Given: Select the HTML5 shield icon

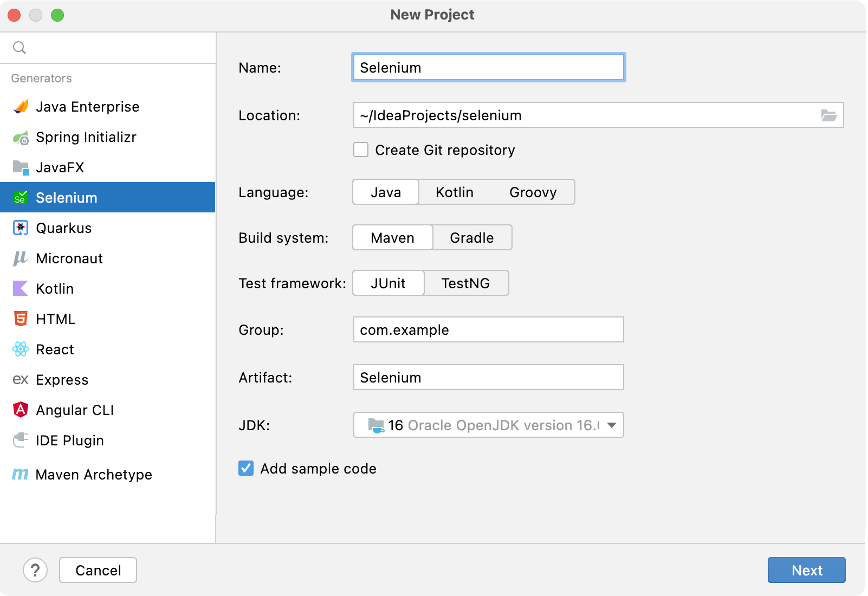Looking at the screenshot, I should tap(21, 319).
